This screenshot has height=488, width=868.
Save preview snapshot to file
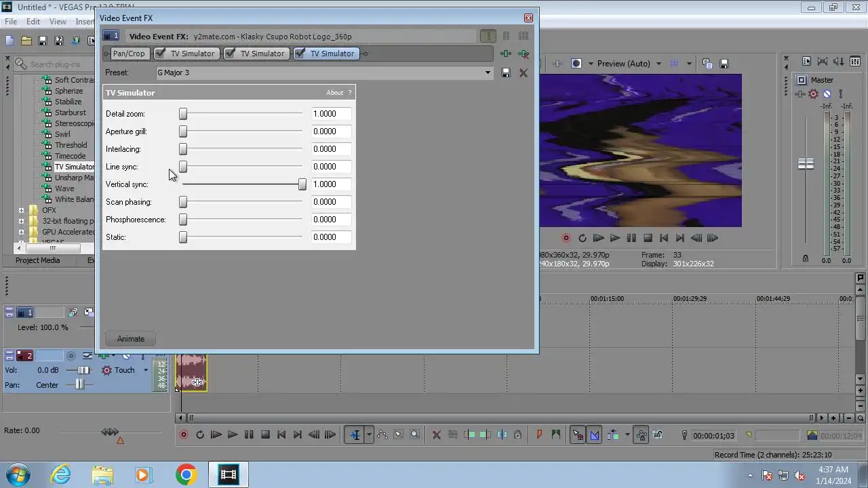pos(724,64)
